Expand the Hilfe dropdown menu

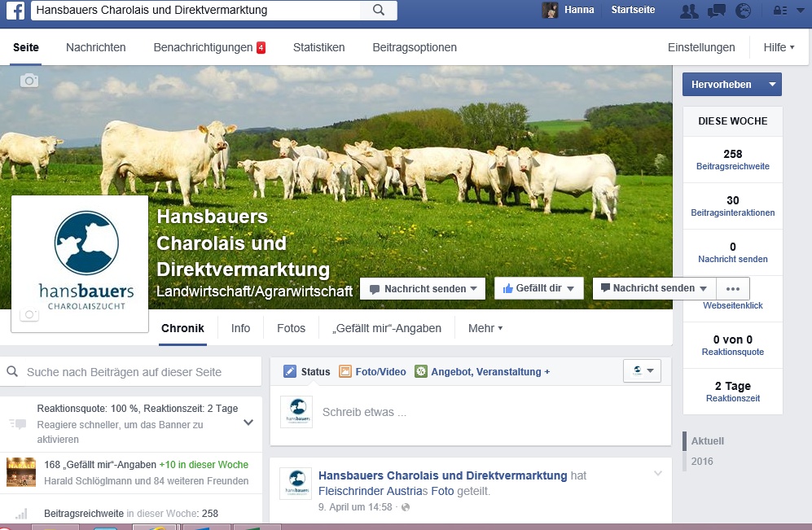(779, 47)
